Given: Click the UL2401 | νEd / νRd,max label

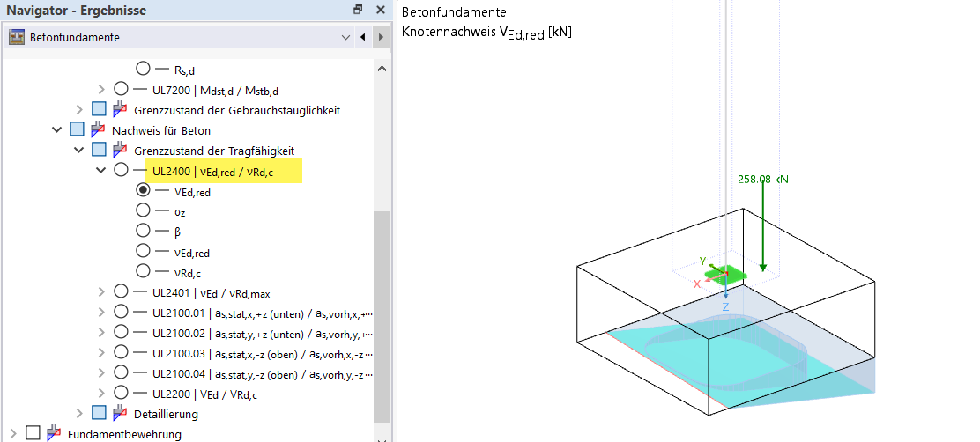Looking at the screenshot, I should coord(212,293).
